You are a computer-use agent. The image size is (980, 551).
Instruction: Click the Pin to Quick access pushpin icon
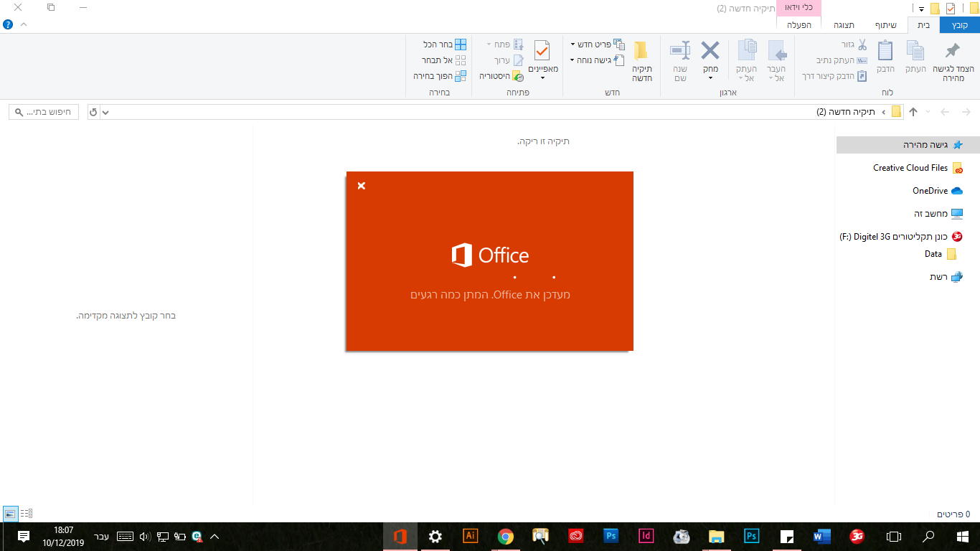point(953,52)
